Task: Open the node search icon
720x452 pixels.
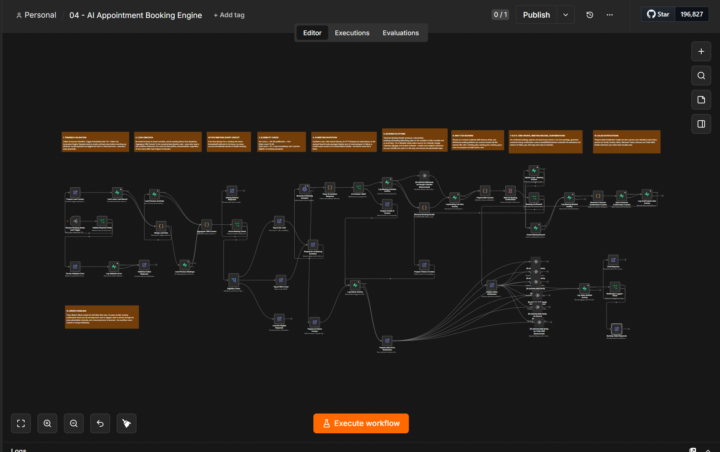Action: coord(701,76)
